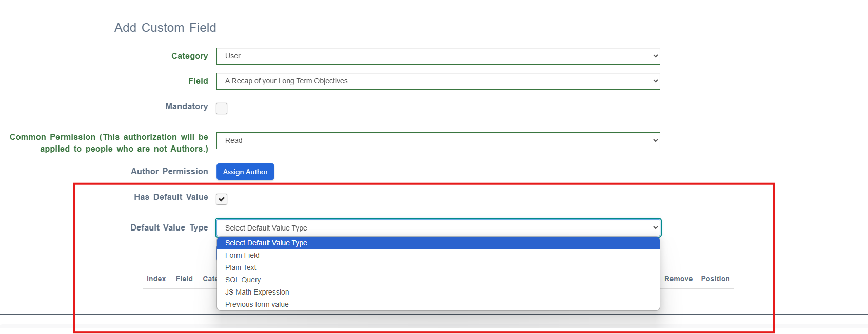Click the Category dropdown arrow icon
This screenshot has height=334, width=868.
[x=655, y=56]
